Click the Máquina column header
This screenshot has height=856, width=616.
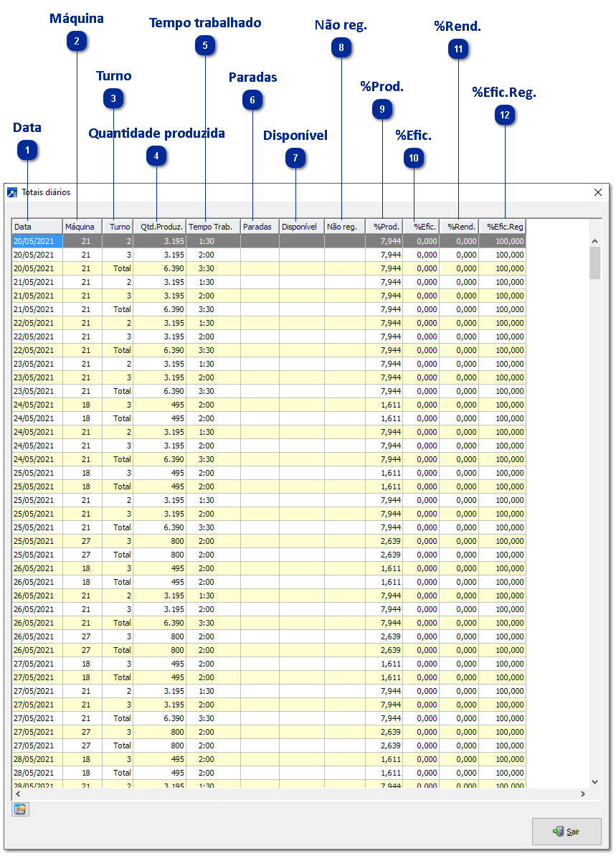click(82, 227)
